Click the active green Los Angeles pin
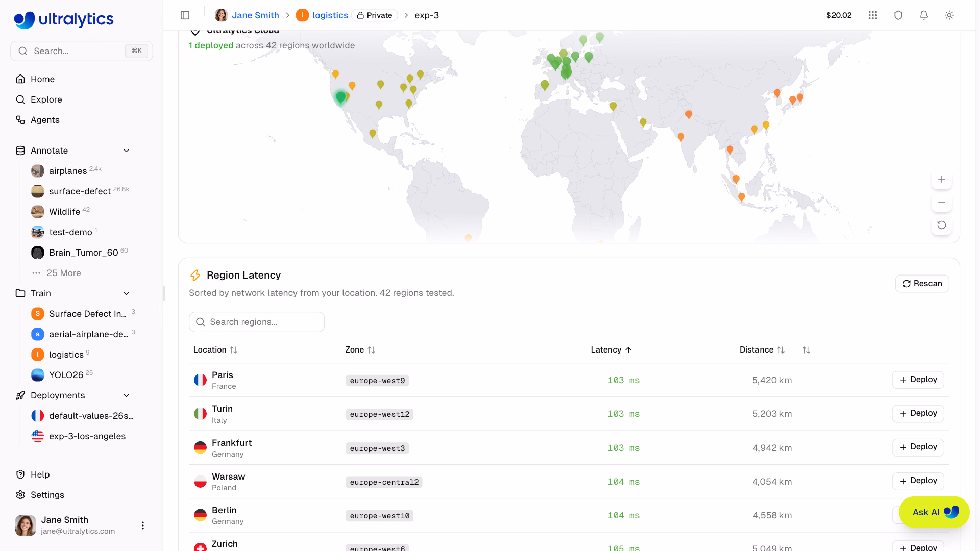 (340, 97)
